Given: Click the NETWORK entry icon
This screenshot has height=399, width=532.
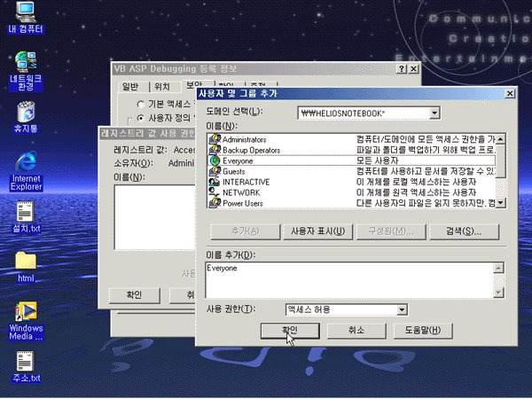Looking at the screenshot, I should pyautogui.click(x=215, y=192).
